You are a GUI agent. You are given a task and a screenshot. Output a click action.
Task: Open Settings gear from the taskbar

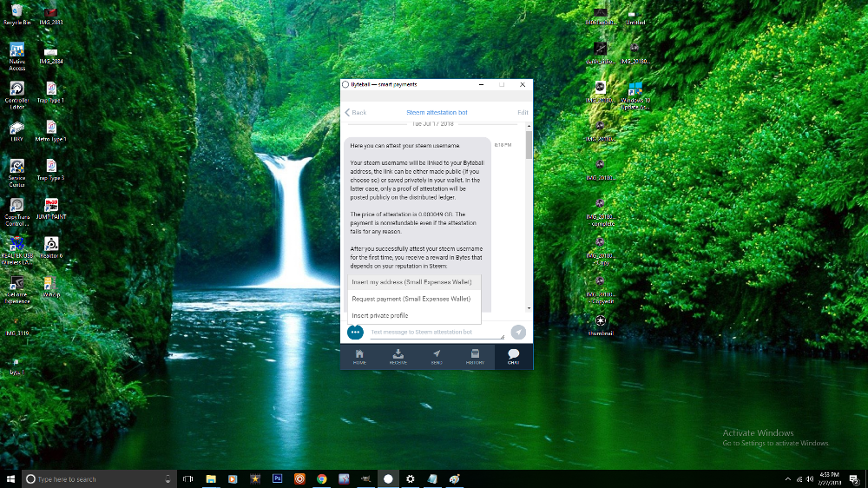(411, 478)
